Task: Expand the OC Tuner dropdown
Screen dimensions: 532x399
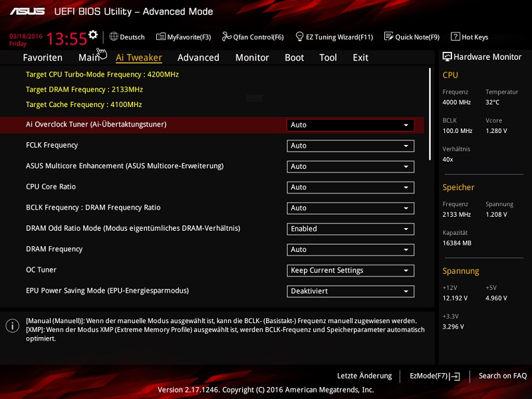Action: (350, 271)
